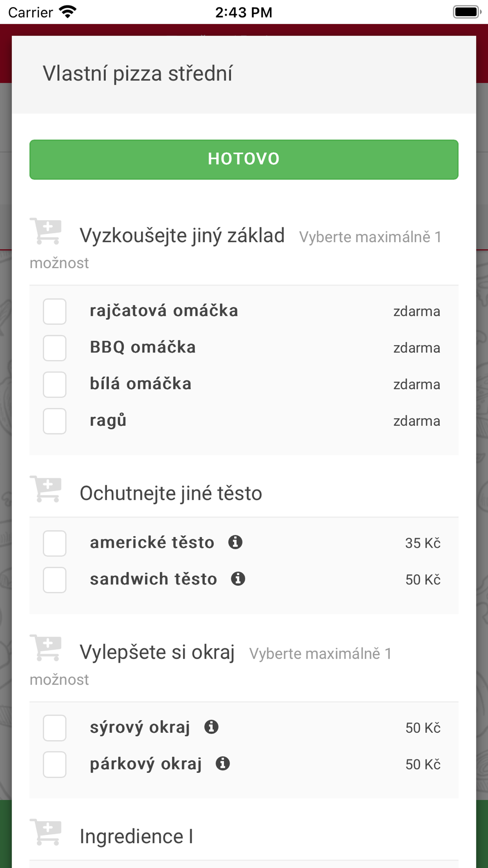
Task: Click the cart icon beside Ingredience I
Action: coord(46,832)
